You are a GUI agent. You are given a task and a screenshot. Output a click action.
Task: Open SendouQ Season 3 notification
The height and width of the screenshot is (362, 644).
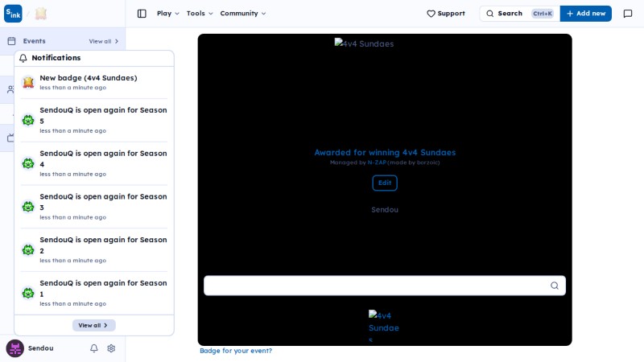coord(94,207)
